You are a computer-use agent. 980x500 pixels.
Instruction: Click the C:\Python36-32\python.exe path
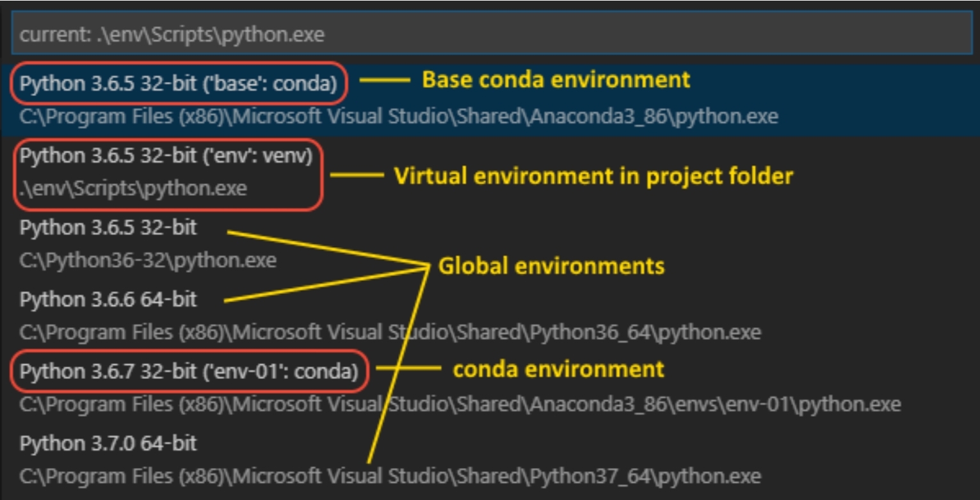pos(148,261)
